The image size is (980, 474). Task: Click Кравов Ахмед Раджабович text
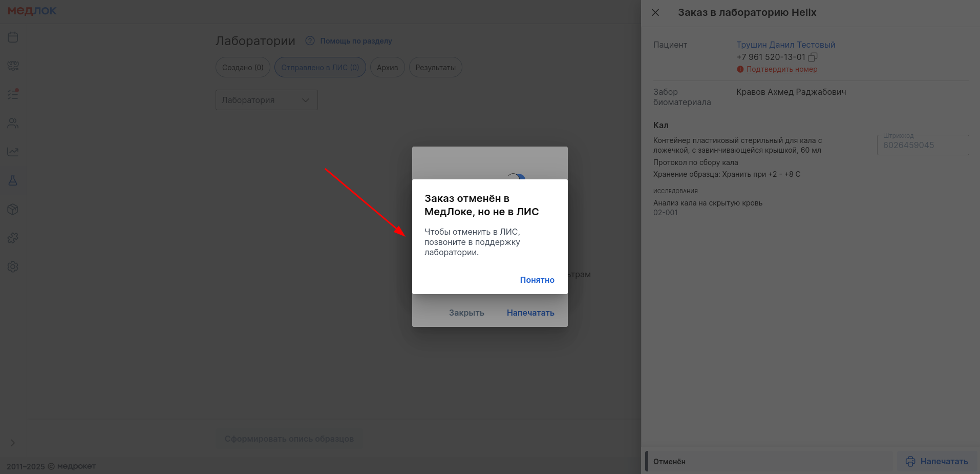(x=791, y=92)
